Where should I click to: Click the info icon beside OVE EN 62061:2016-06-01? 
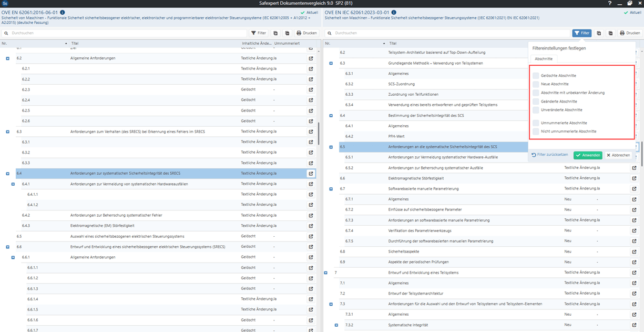[63, 12]
